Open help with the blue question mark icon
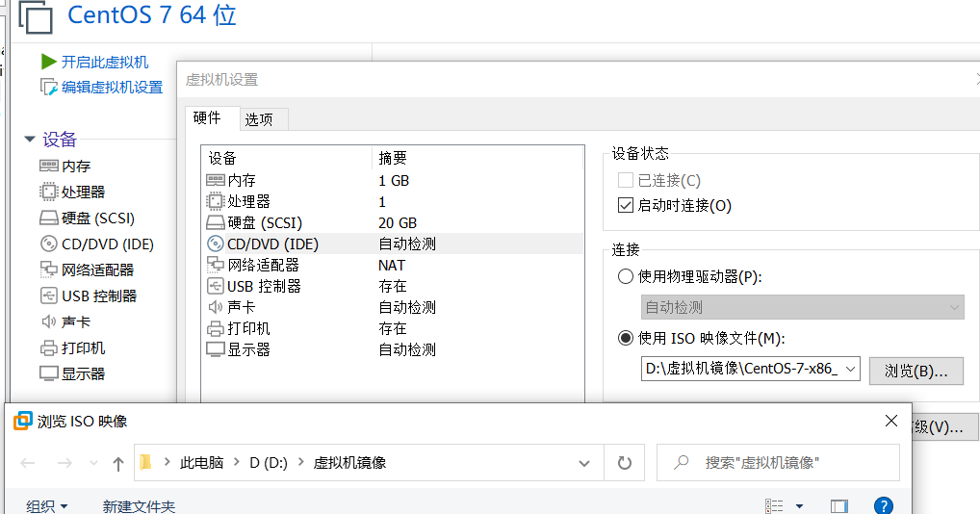The image size is (980, 514). [883, 506]
